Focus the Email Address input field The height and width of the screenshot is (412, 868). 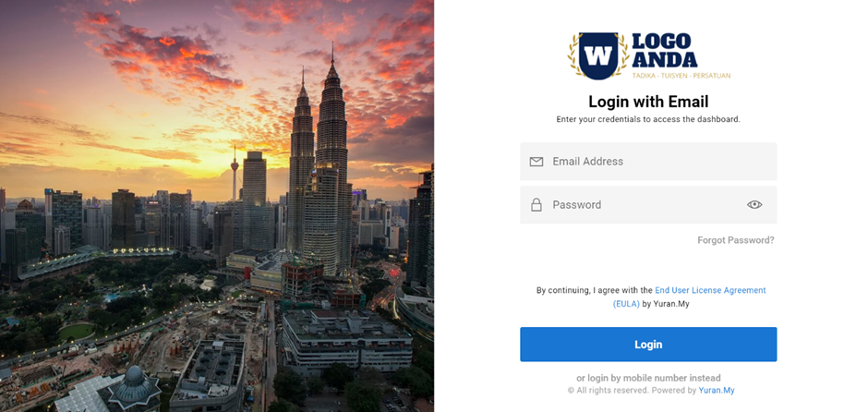[x=648, y=162]
